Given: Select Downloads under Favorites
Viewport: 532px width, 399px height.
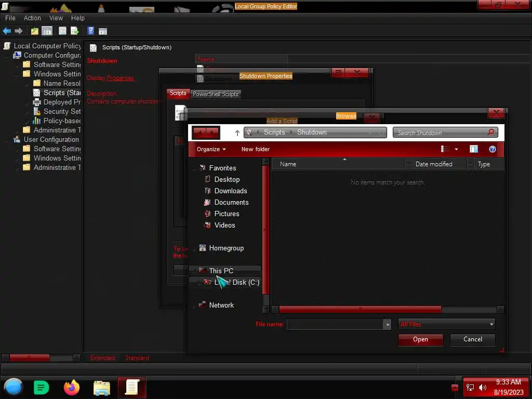Looking at the screenshot, I should [230, 191].
